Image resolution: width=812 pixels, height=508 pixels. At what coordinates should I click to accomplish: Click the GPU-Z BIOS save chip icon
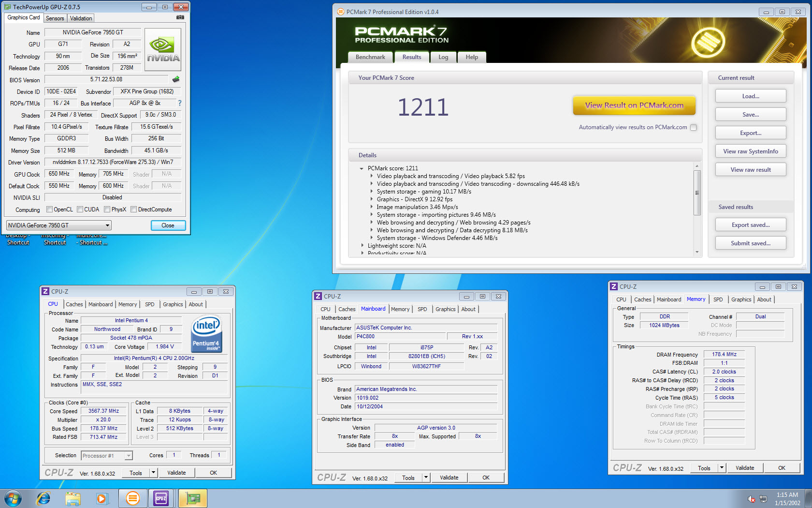tap(176, 79)
